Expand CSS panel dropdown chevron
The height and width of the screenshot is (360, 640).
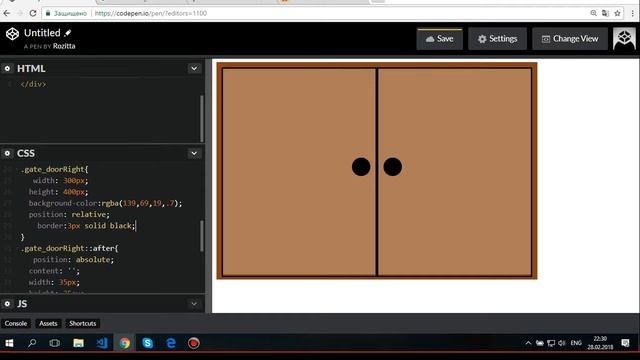194,153
